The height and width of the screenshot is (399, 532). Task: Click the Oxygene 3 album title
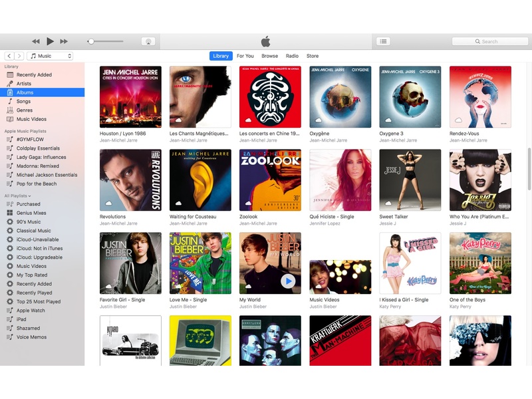point(391,134)
